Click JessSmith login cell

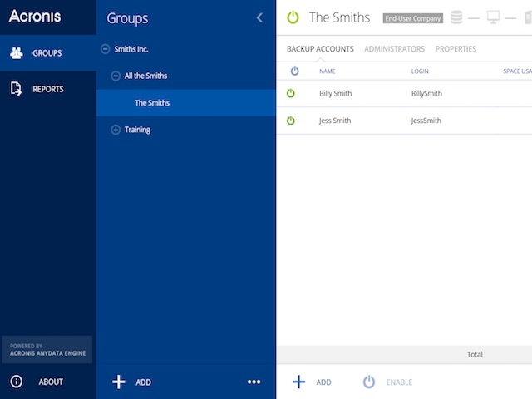[426, 121]
